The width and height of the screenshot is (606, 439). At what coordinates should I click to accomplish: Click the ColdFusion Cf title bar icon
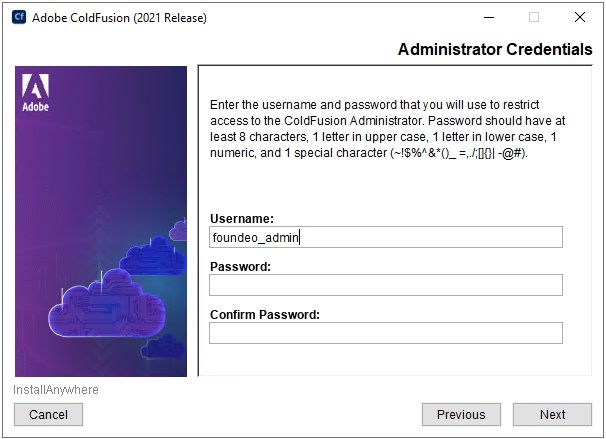click(x=19, y=17)
